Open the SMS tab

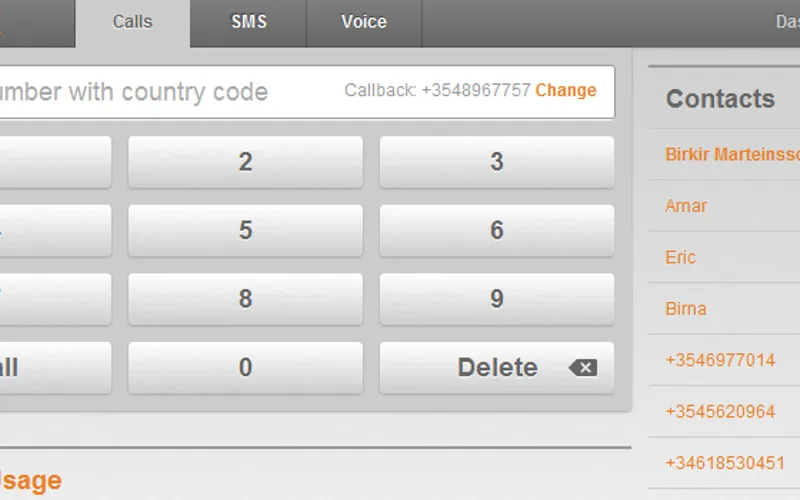pos(249,22)
